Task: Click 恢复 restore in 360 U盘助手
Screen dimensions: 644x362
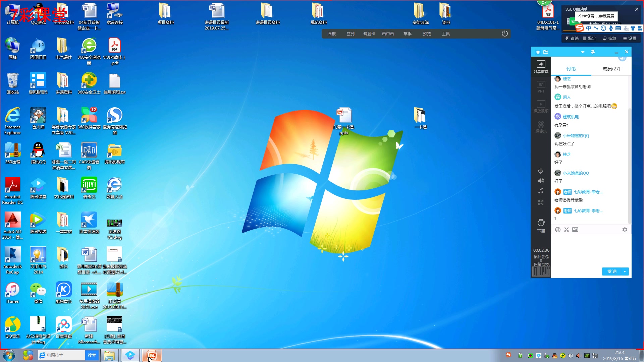Action: point(609,39)
